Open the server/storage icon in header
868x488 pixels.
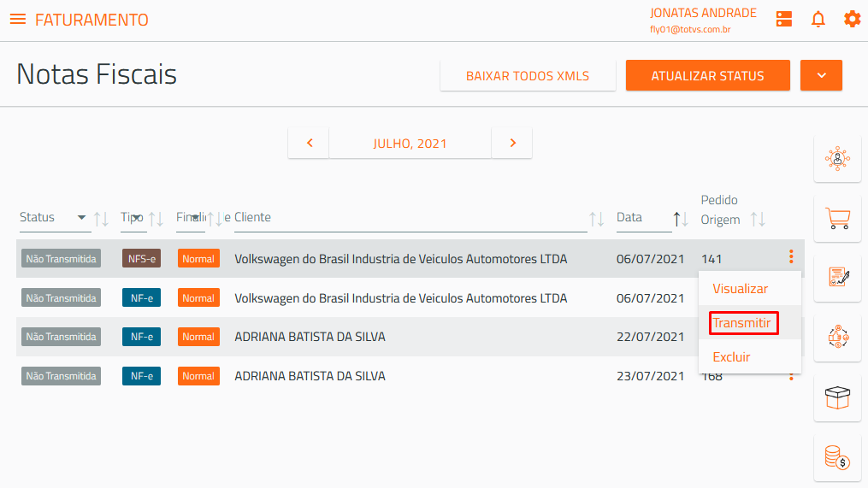[784, 19]
